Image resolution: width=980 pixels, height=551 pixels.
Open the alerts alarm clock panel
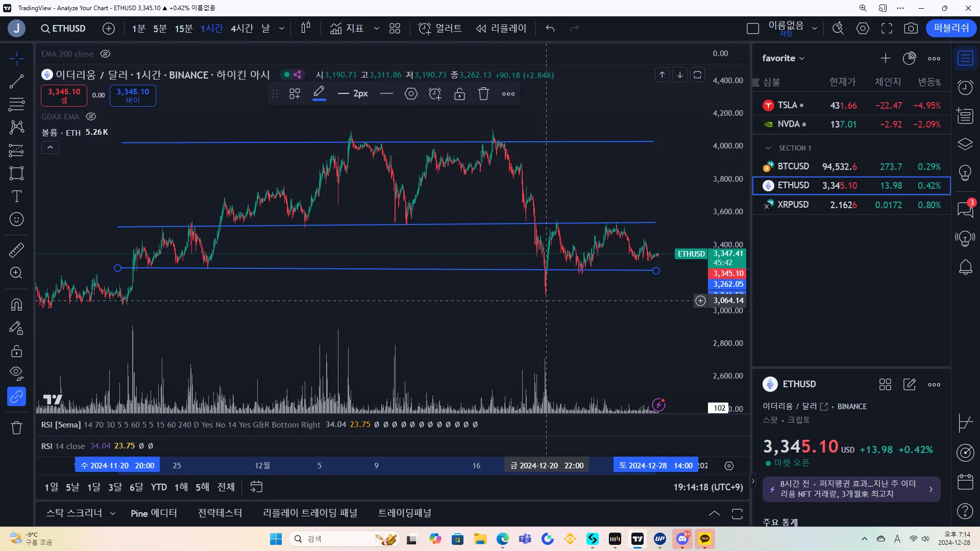tap(965, 87)
